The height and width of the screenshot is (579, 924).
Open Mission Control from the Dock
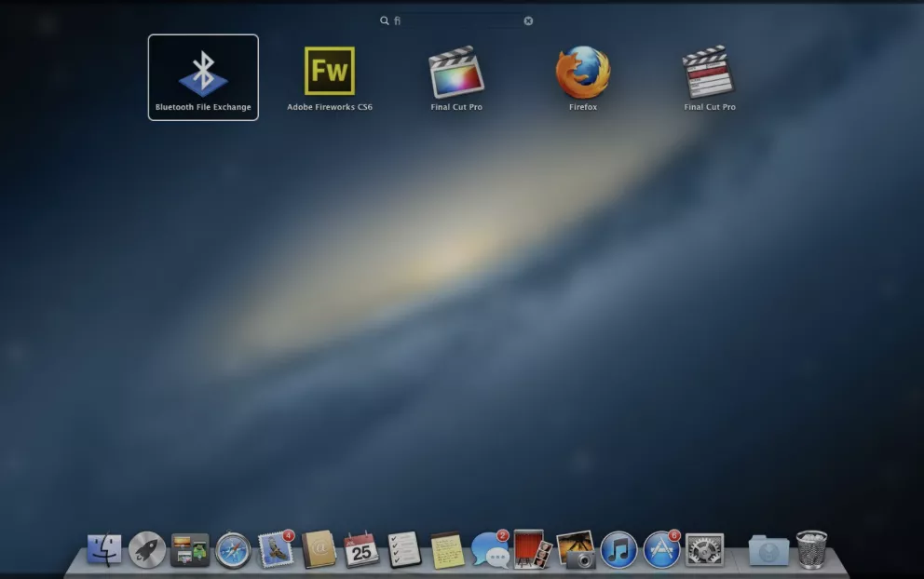[x=190, y=549]
